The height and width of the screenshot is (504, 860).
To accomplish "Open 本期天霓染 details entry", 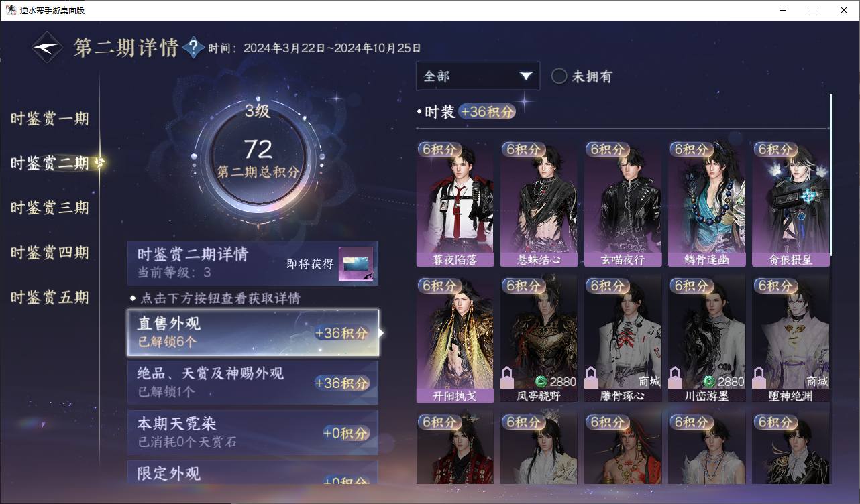I will [x=253, y=432].
